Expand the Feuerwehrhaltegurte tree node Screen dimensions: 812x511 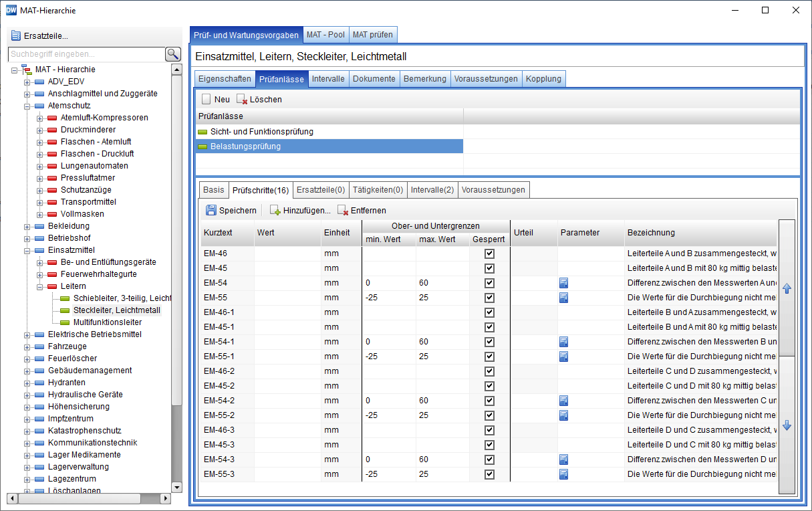pos(39,274)
